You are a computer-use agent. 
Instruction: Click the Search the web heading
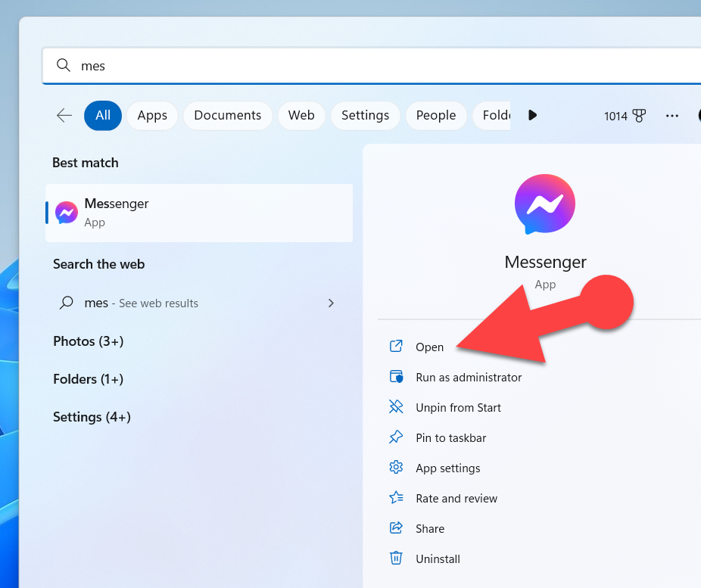[99, 264]
